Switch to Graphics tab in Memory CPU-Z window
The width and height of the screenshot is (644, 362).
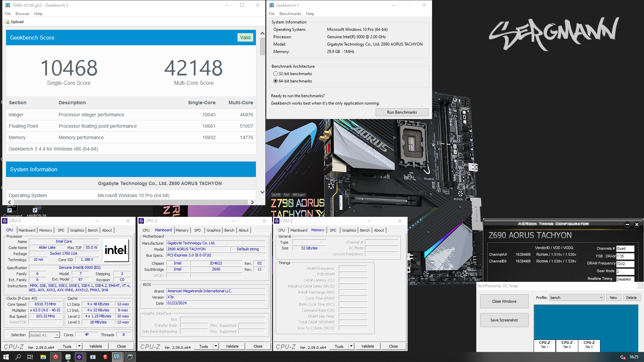(x=349, y=230)
